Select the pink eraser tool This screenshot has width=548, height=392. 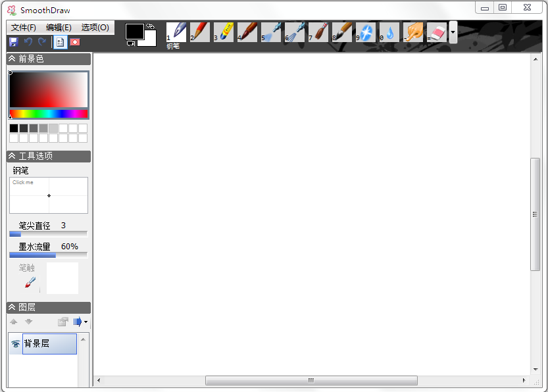tap(437, 32)
